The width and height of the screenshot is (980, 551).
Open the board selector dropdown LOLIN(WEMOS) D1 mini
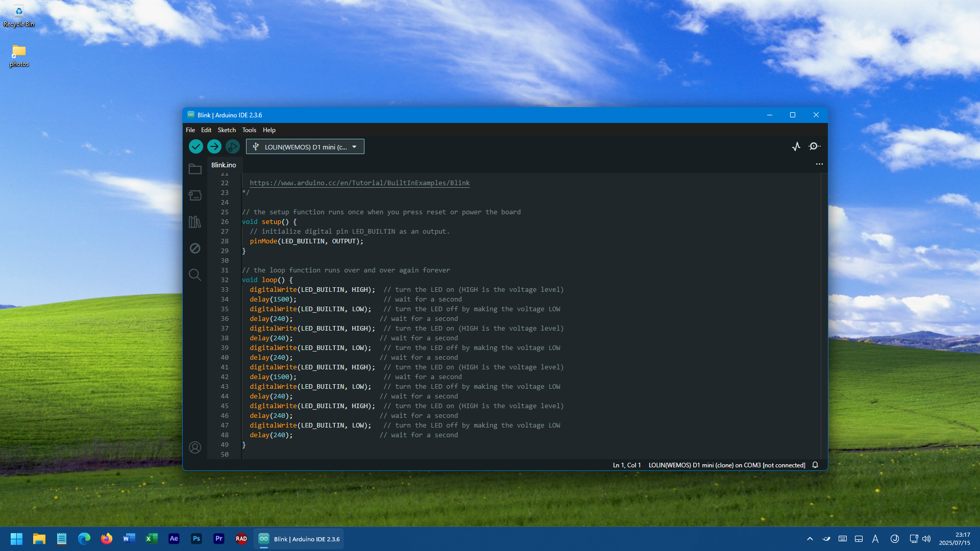[305, 147]
